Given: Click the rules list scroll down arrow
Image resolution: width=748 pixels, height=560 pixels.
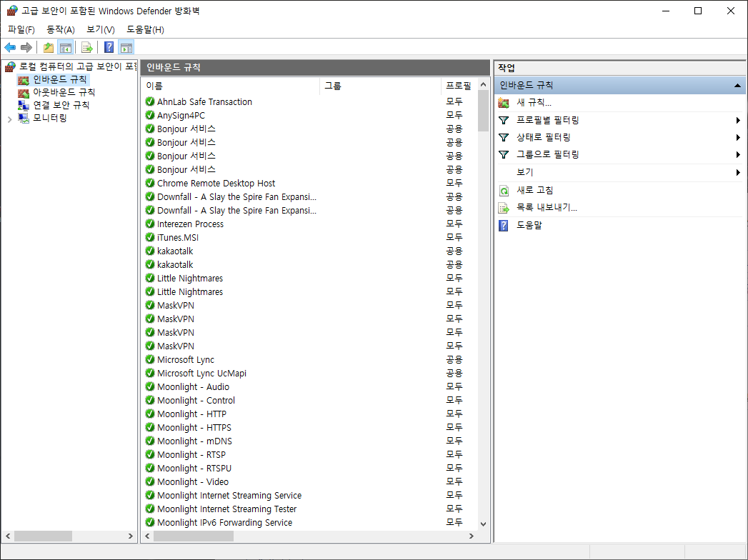Looking at the screenshot, I should [483, 524].
